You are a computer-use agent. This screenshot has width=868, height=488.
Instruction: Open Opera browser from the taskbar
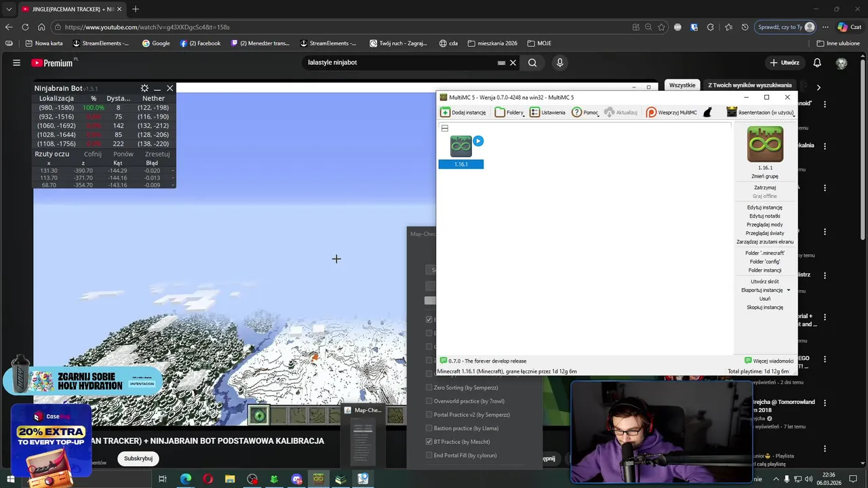[208, 479]
